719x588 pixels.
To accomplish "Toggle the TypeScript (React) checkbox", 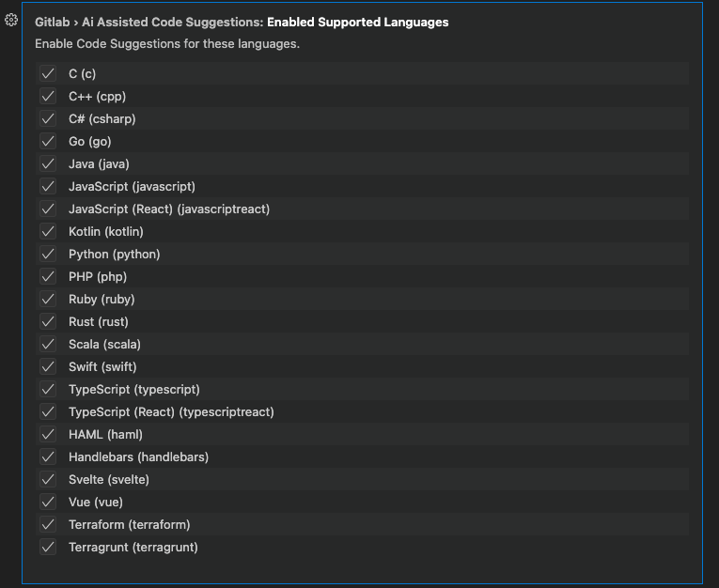I will coord(48,411).
